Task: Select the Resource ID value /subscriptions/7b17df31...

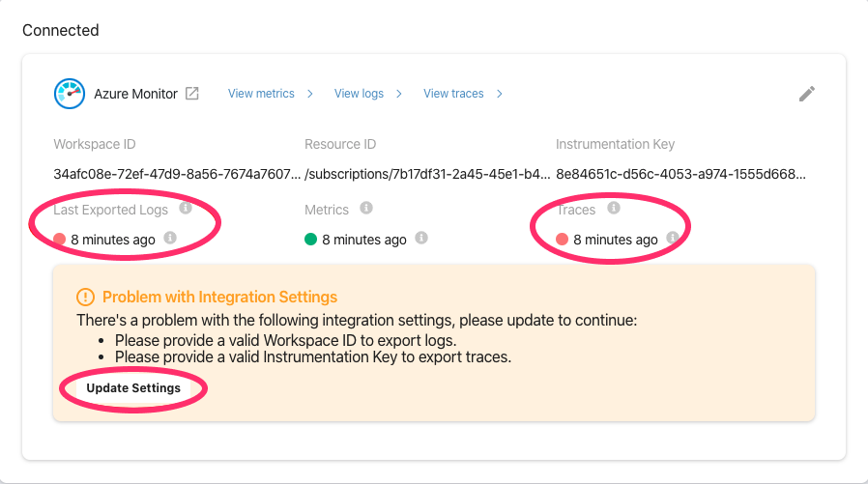Action: 427,174
